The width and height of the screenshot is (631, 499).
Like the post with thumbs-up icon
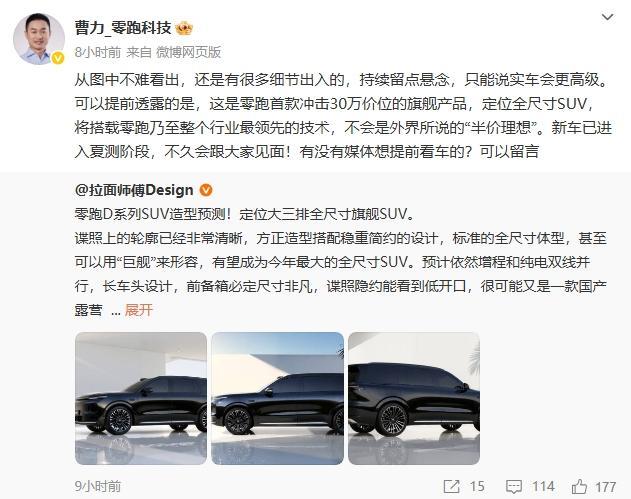tap(579, 487)
